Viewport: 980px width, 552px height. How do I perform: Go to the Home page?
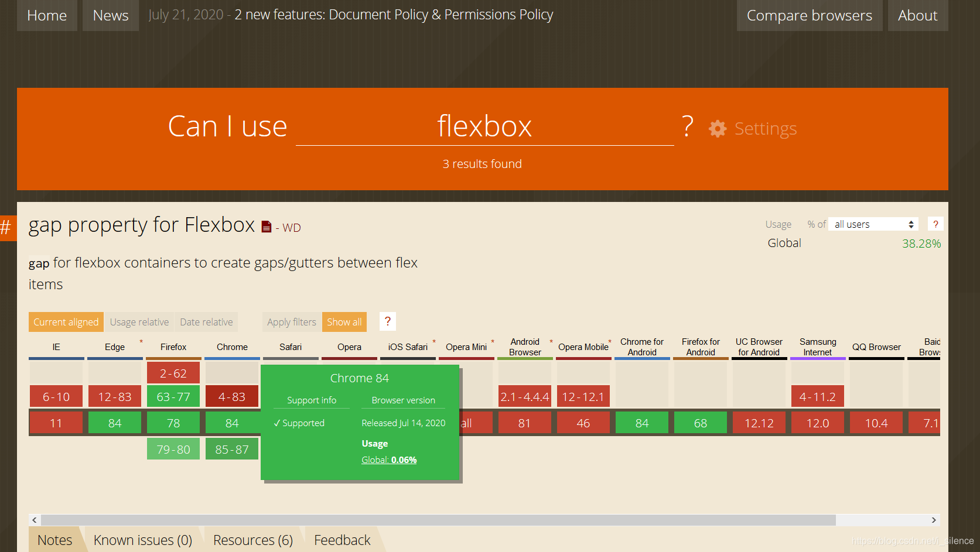coord(47,15)
